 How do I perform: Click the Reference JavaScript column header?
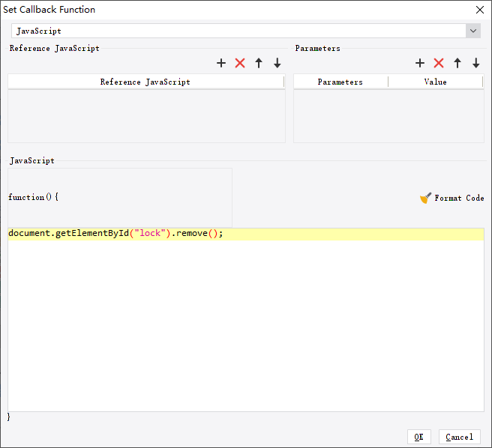click(x=145, y=82)
